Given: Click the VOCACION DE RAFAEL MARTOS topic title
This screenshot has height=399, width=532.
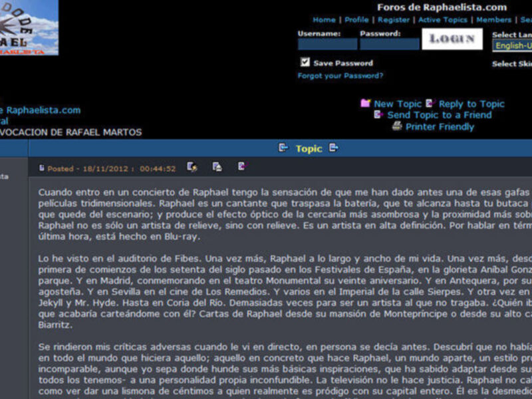Looking at the screenshot, I should (71, 132).
